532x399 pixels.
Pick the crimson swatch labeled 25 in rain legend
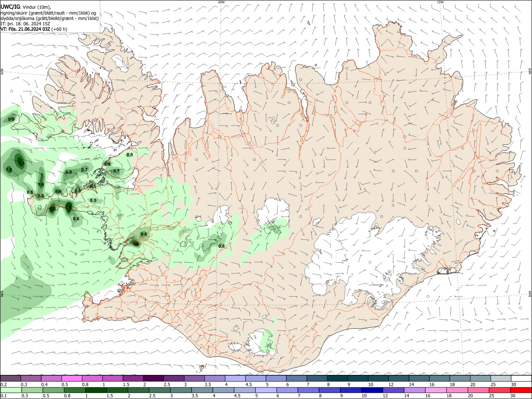[500, 390]
